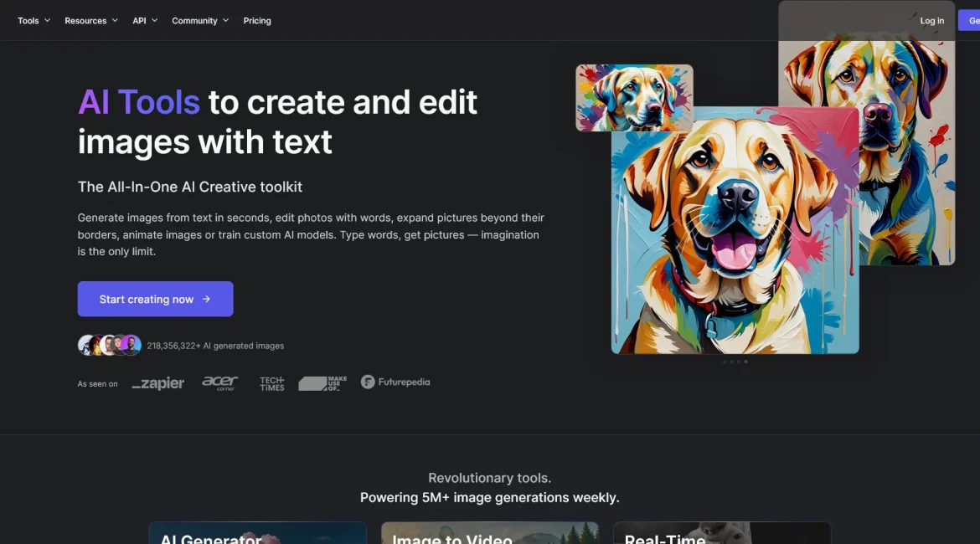Expand the Resources menu
Screen dimensions: 980x544
[x=91, y=21]
